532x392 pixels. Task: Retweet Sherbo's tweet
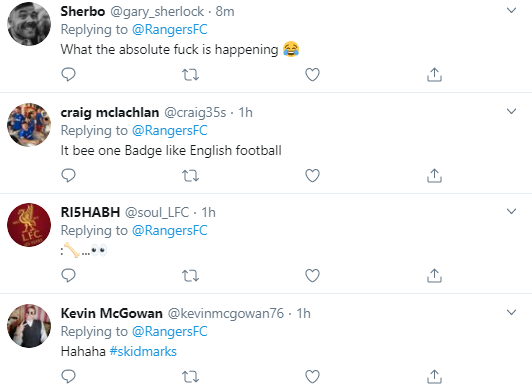pos(190,75)
